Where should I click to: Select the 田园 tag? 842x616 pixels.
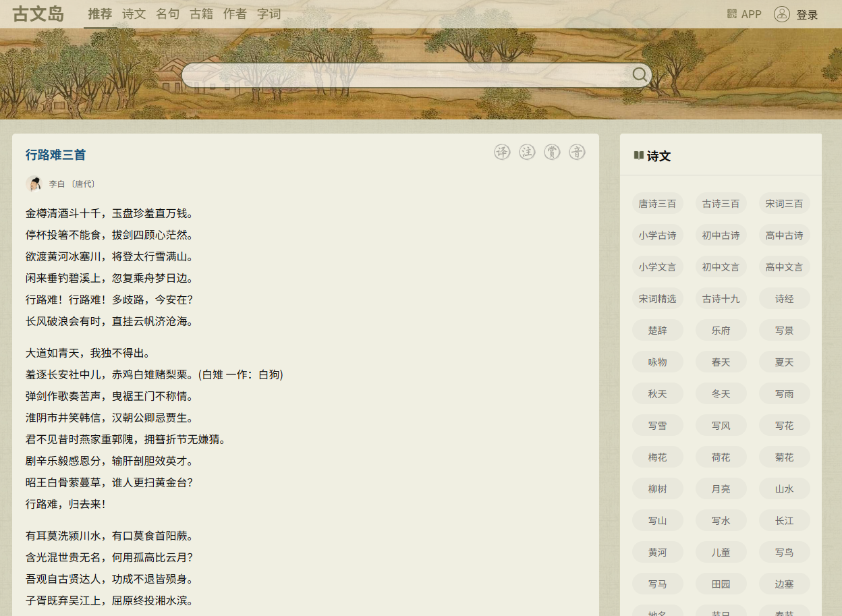(x=721, y=584)
